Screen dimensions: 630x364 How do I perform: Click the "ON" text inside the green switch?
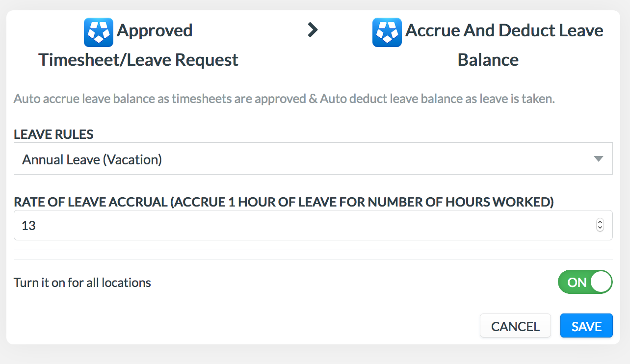pos(577,283)
